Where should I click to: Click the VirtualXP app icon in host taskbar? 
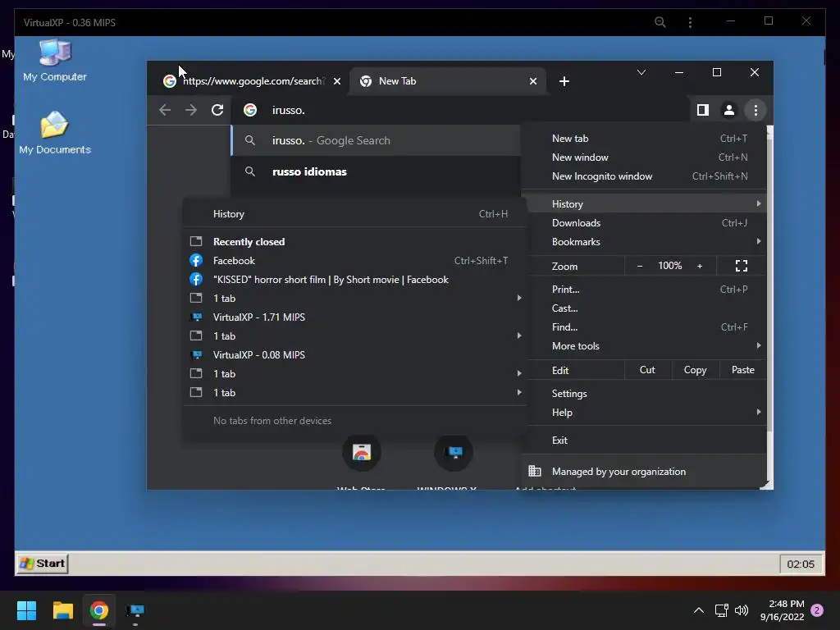point(135,610)
